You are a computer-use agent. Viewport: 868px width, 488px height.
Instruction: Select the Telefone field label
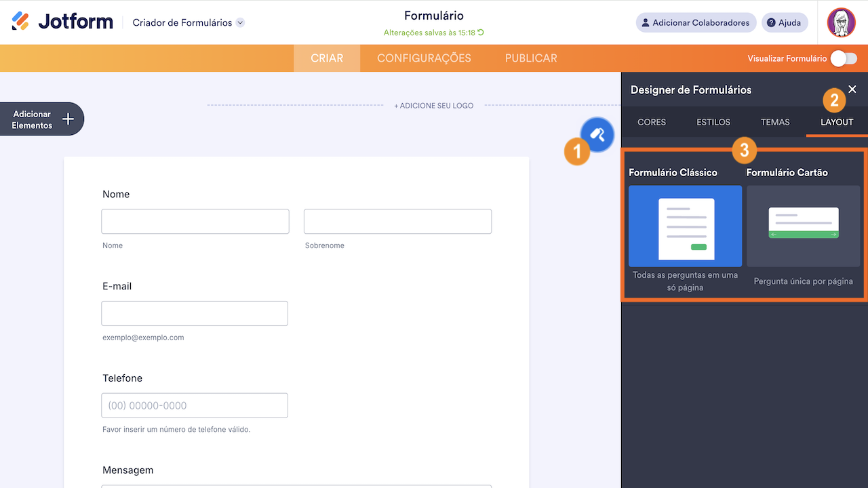point(123,378)
